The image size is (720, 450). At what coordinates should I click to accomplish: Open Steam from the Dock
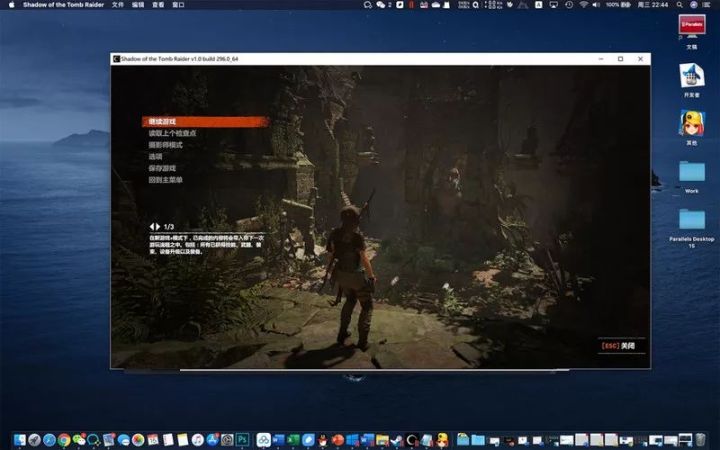[x=397, y=440]
